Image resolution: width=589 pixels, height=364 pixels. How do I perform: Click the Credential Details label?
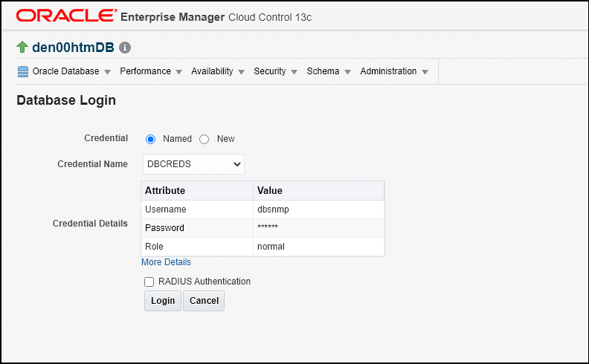point(90,224)
